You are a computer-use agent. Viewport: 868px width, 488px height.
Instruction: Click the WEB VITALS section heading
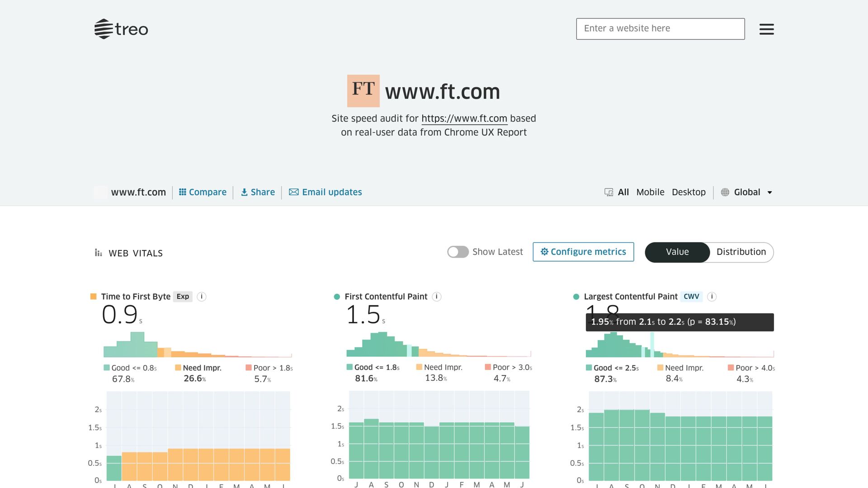pos(136,253)
